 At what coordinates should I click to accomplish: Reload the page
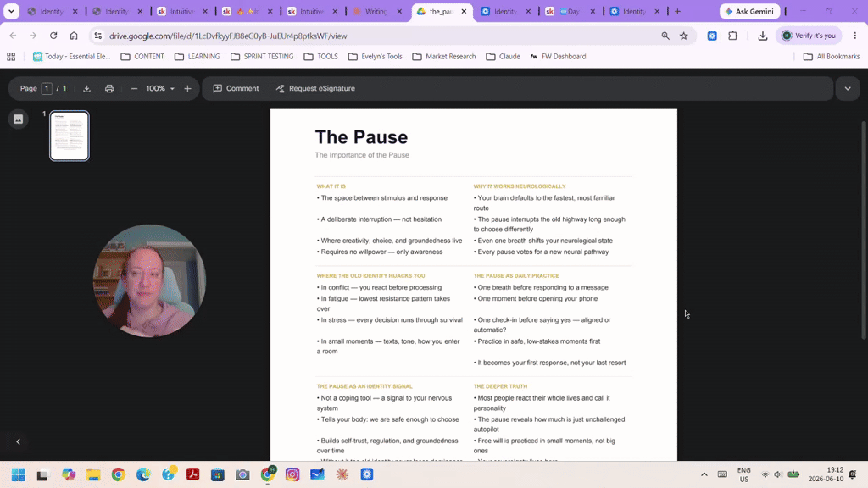(x=53, y=36)
